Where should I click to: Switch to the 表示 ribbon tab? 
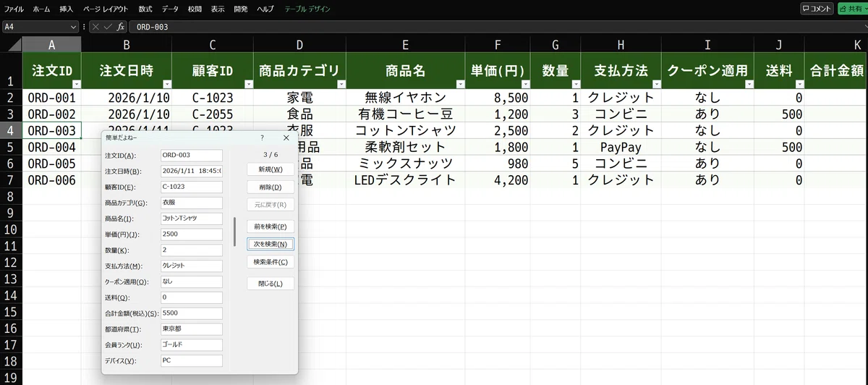click(x=218, y=9)
